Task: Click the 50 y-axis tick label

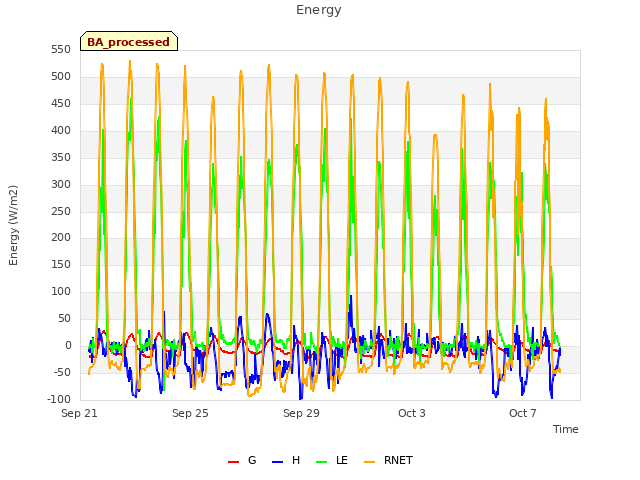Action: [x=64, y=318]
